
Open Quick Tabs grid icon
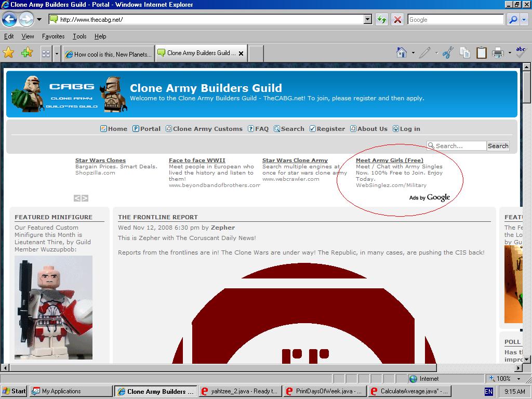[x=46, y=54]
